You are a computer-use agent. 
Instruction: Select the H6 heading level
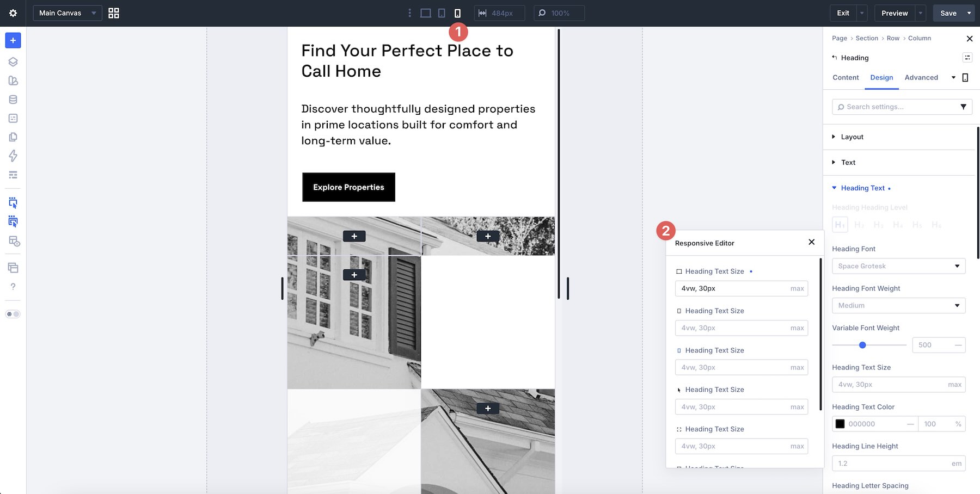tap(936, 225)
